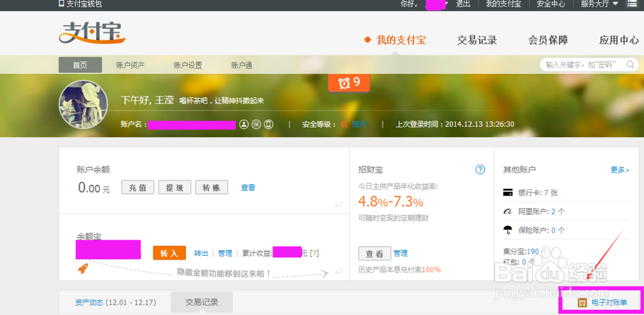This screenshot has height=315, width=644.
Task: Click 我的支付宝 in top bar
Action: coord(503,4)
